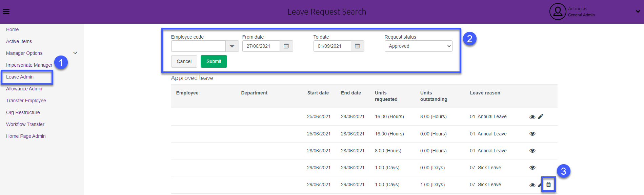View the second 16.00 hours annual leave
Screen dimensions: 644x195
[x=532, y=134]
